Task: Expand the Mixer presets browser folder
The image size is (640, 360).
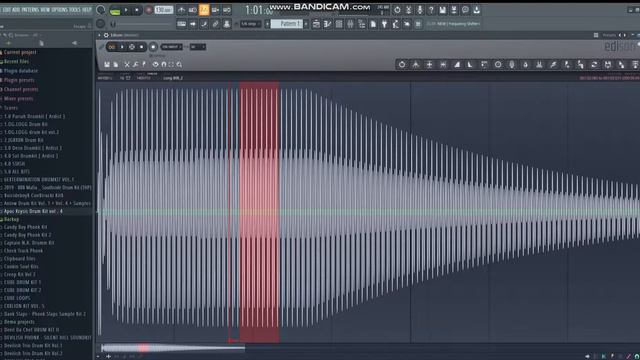Action: tap(18, 99)
